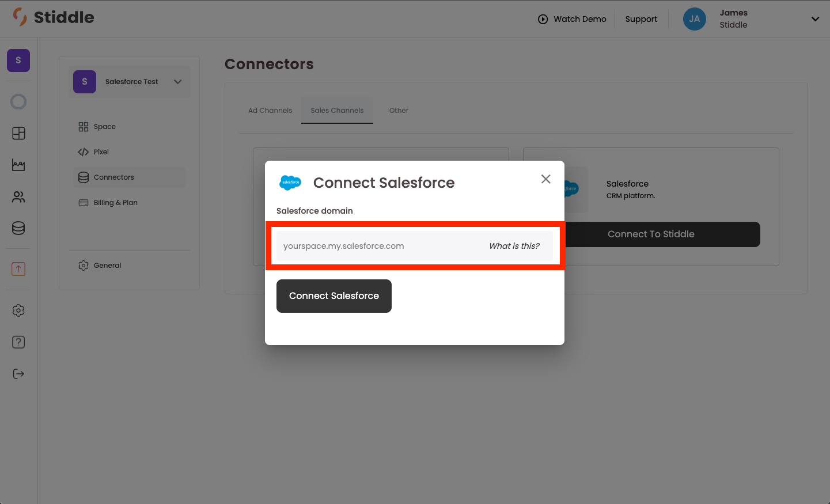The width and height of the screenshot is (830, 504).
Task: Open the database icon in left sidebar
Action: pos(18,228)
